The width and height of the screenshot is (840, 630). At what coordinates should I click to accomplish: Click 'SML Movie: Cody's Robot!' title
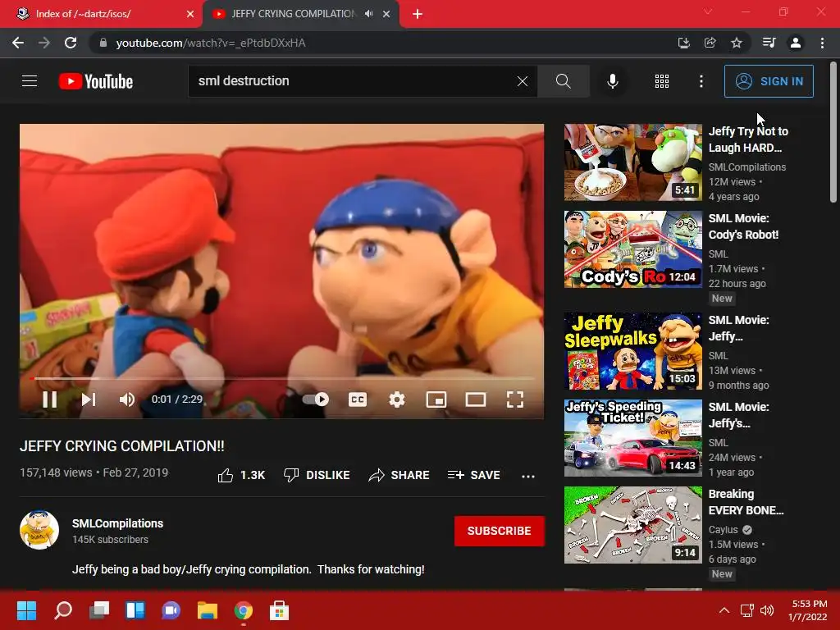[743, 226]
